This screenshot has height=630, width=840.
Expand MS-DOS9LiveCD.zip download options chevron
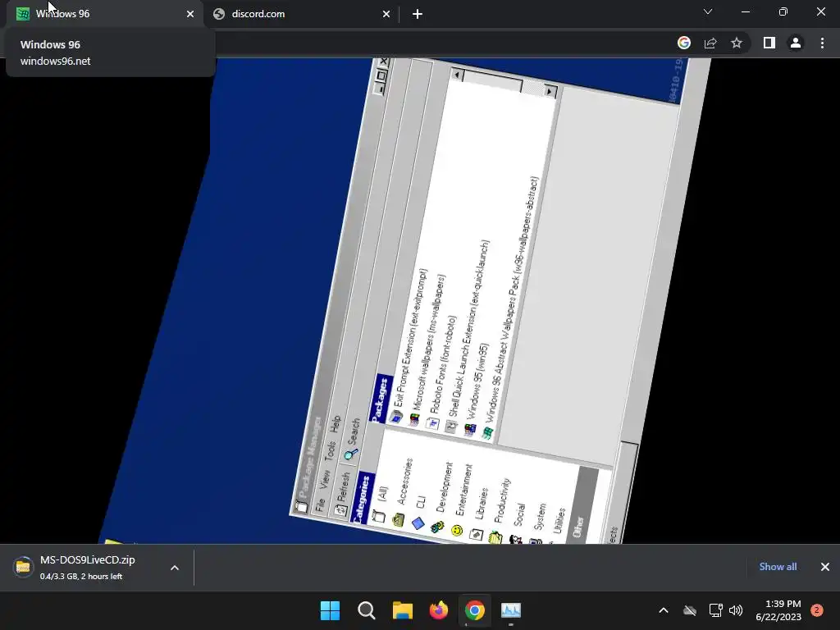[175, 568]
